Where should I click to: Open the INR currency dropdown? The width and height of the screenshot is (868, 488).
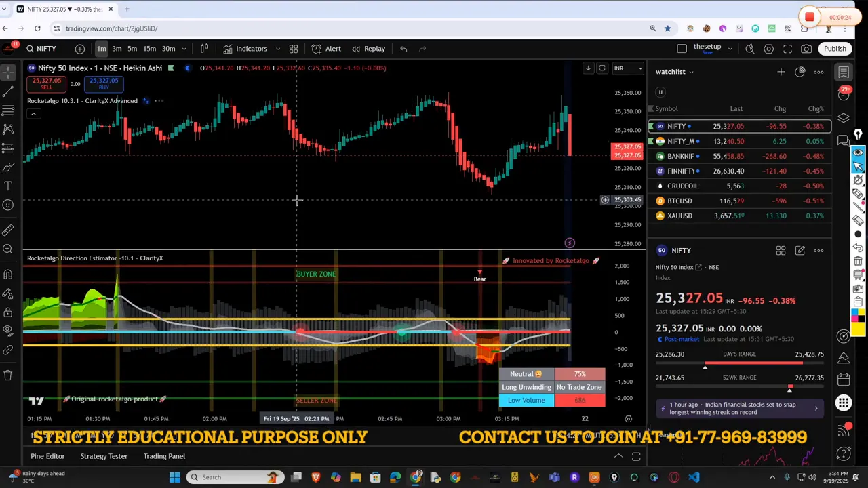point(627,68)
